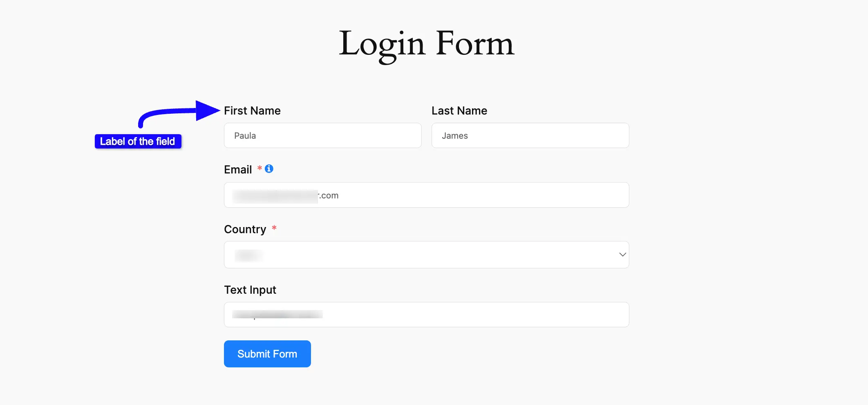This screenshot has height=405, width=868.
Task: Click the 'Label of the field' annotation badge
Action: [138, 142]
